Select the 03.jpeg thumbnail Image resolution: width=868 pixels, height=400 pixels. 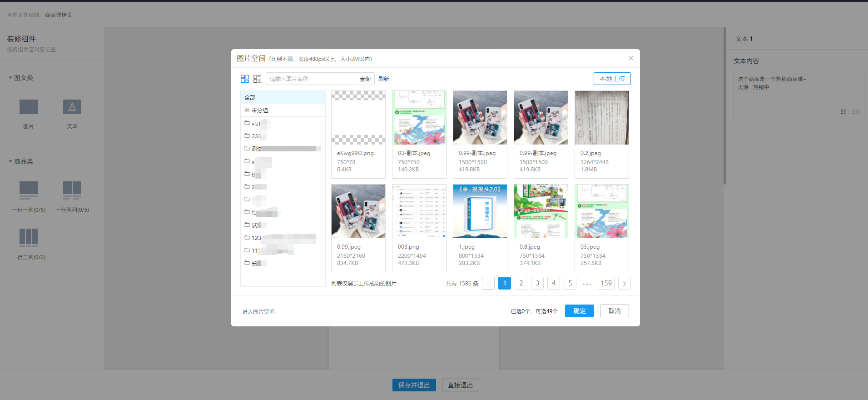[x=602, y=211]
